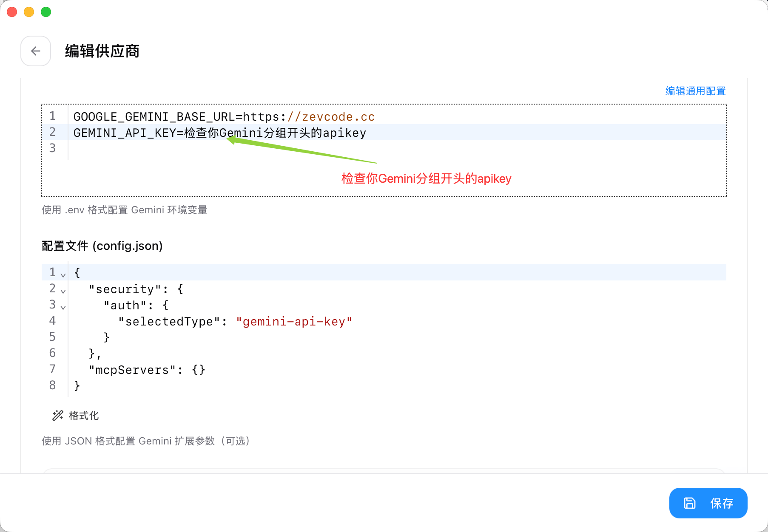Click empty line 3 in the env editor
This screenshot has width=768, height=532.
[397, 149]
